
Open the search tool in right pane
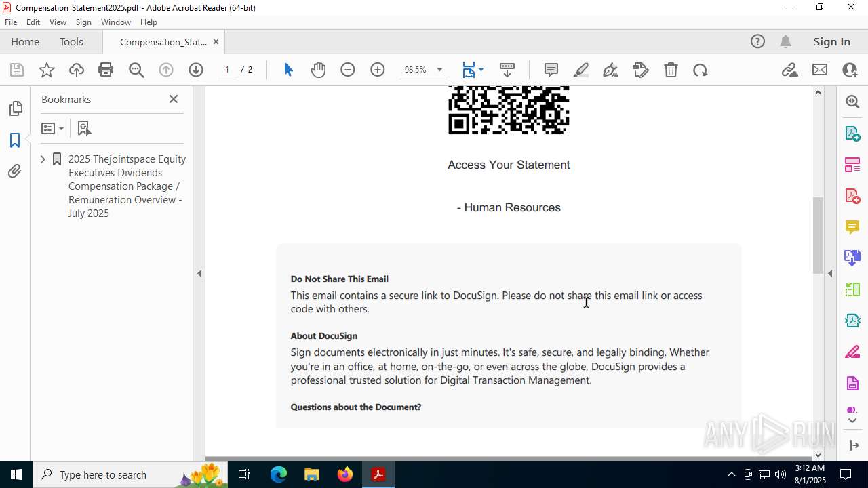tap(852, 102)
